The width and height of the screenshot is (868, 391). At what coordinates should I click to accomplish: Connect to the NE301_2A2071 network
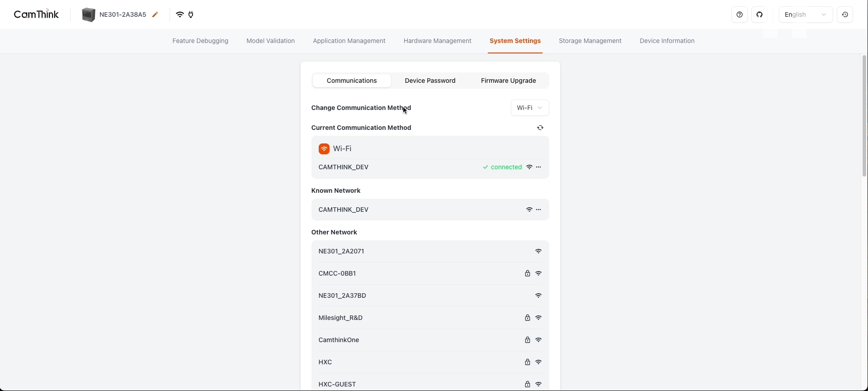coord(341,251)
